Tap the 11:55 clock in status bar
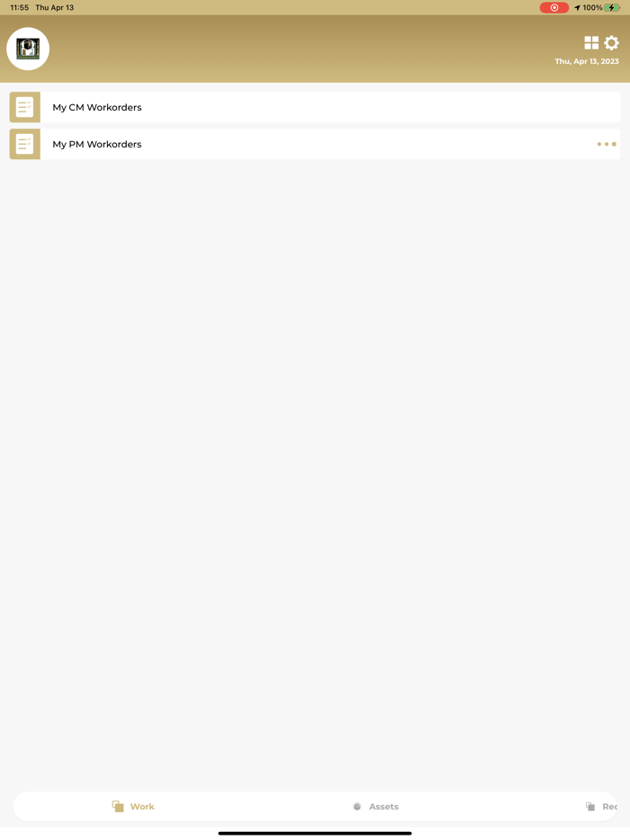The height and width of the screenshot is (840, 630). tap(19, 7)
